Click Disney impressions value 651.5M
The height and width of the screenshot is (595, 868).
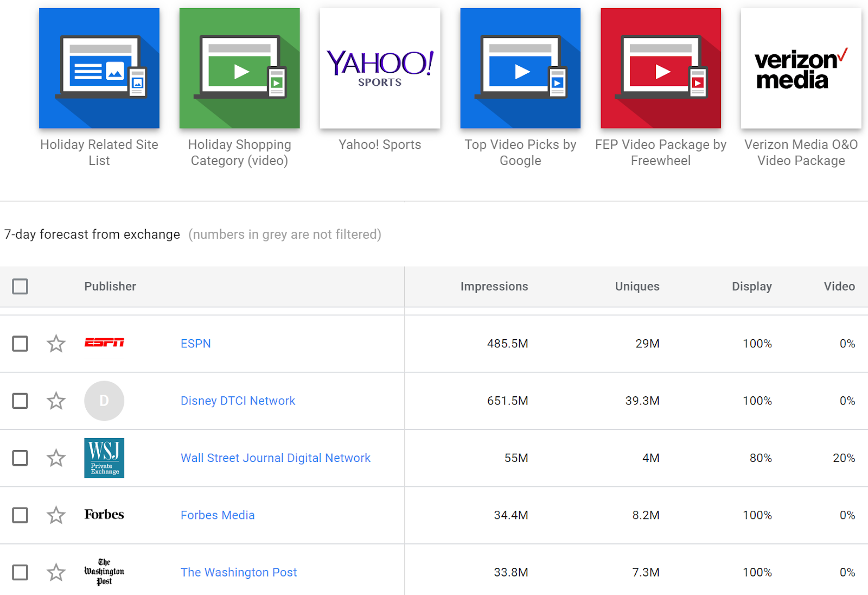tap(508, 401)
